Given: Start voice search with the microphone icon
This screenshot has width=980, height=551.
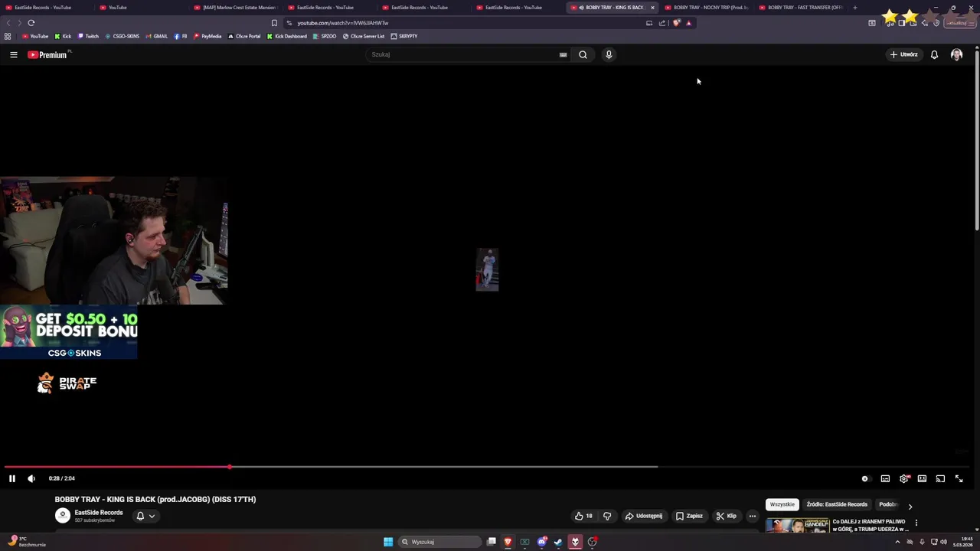Looking at the screenshot, I should point(609,54).
